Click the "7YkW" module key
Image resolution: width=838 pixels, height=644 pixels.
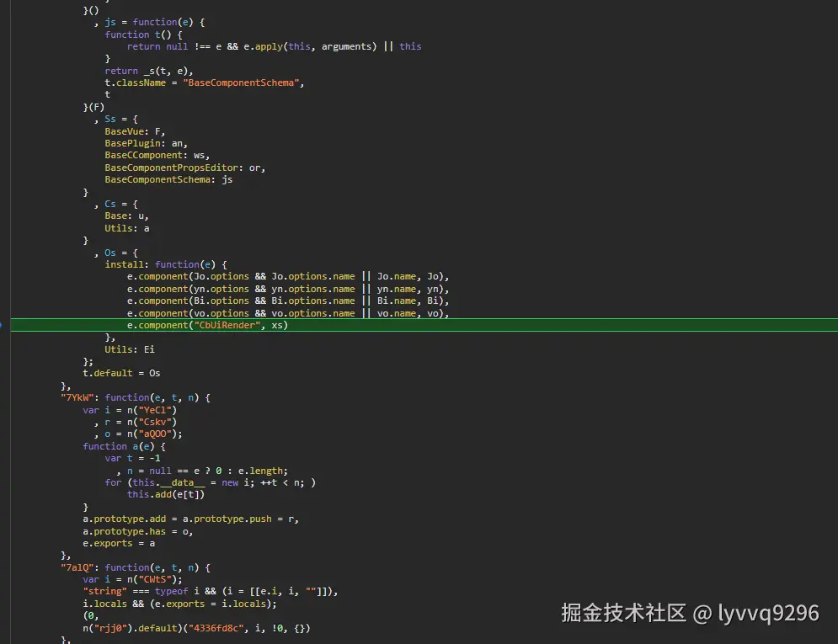pos(77,398)
